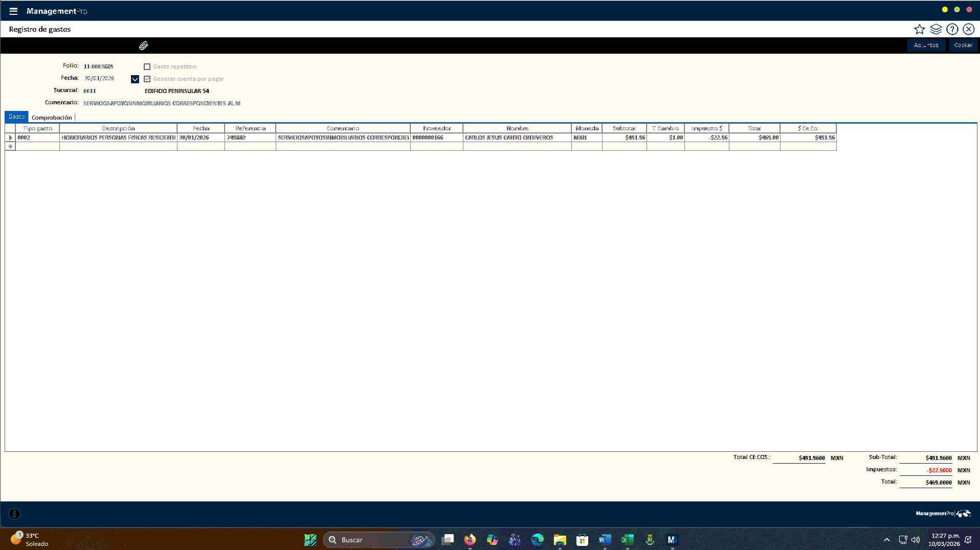Toggle Generar cuenta por pagar checkbox
This screenshot has width=980, height=550.
pyautogui.click(x=147, y=79)
